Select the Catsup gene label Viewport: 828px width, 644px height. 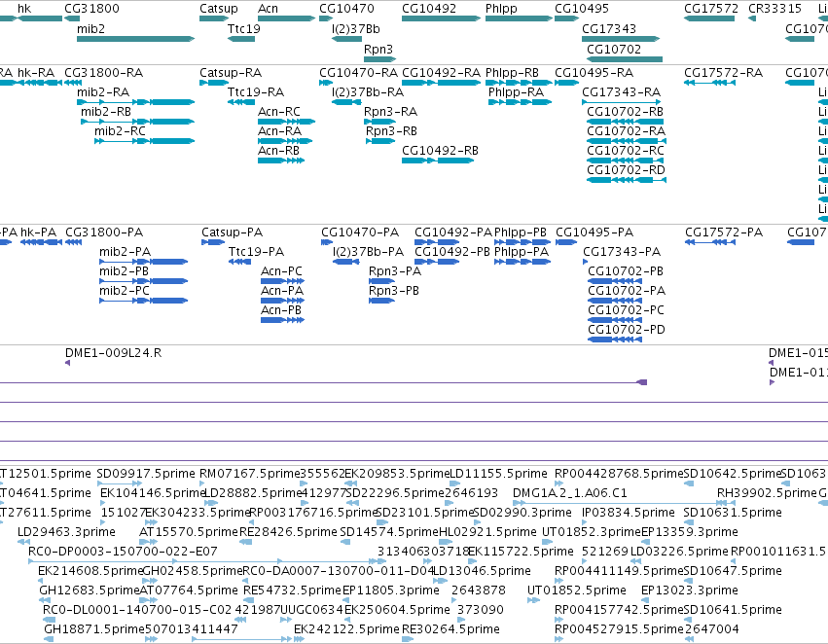[219, 9]
